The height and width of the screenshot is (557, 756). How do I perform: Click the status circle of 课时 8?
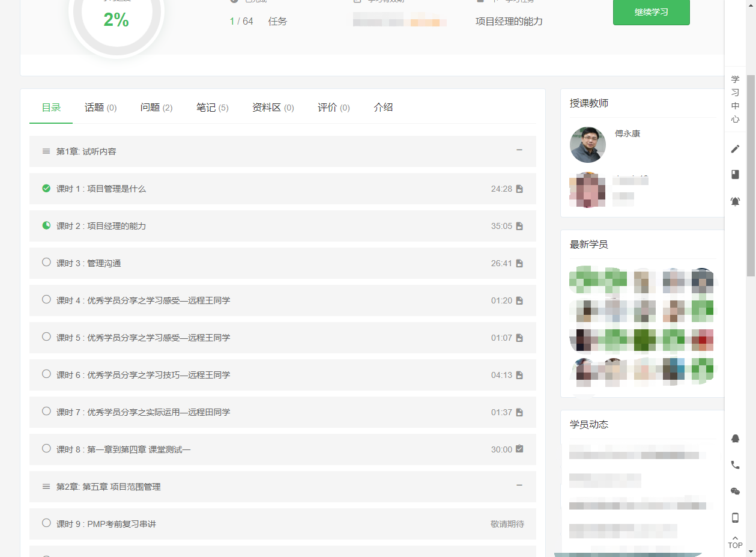tap(46, 448)
